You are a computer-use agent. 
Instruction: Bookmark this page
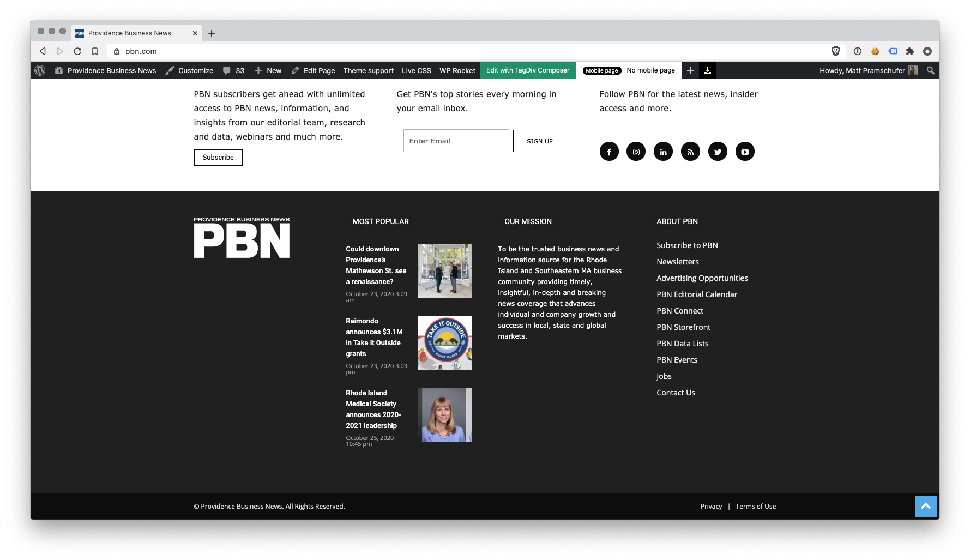pyautogui.click(x=95, y=51)
